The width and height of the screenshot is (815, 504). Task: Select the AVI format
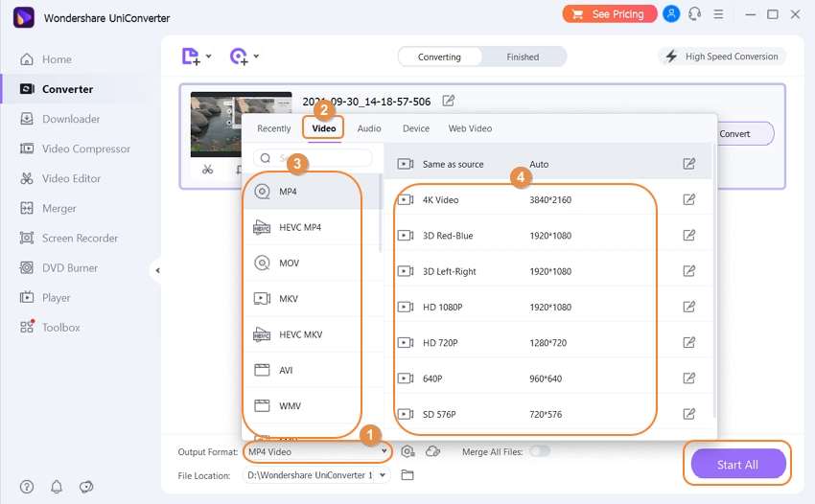coord(312,370)
